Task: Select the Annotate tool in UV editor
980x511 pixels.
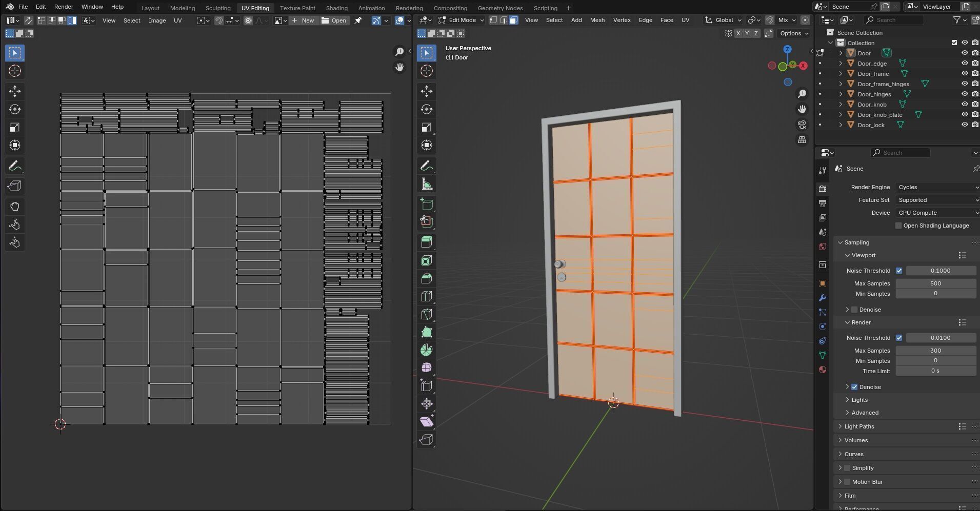Action: 15,166
